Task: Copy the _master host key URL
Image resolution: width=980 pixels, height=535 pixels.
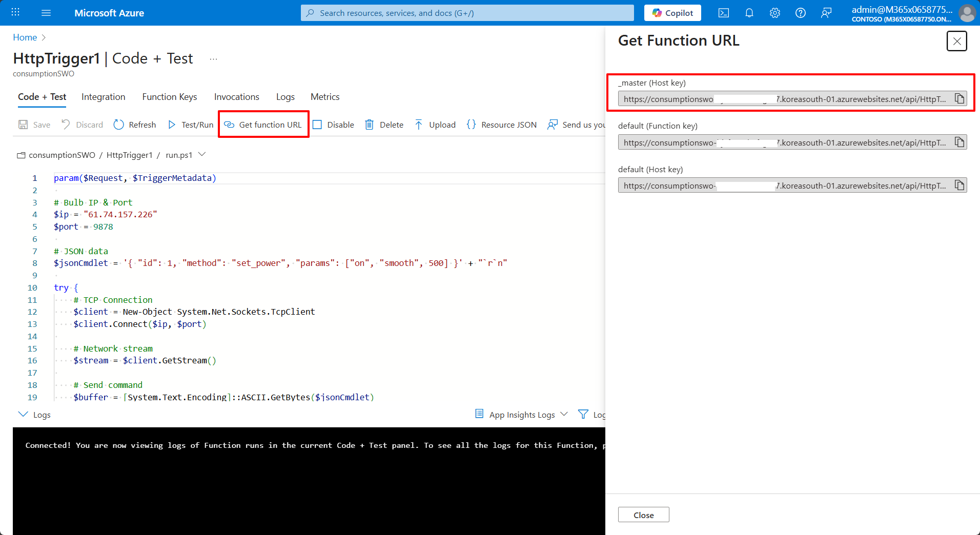Action: click(959, 99)
